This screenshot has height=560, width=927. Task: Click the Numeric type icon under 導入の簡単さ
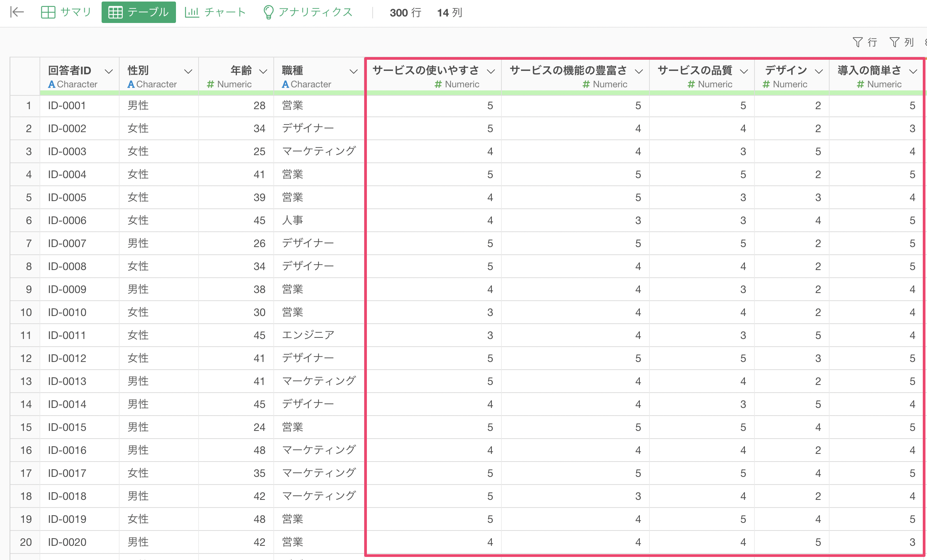point(860,84)
